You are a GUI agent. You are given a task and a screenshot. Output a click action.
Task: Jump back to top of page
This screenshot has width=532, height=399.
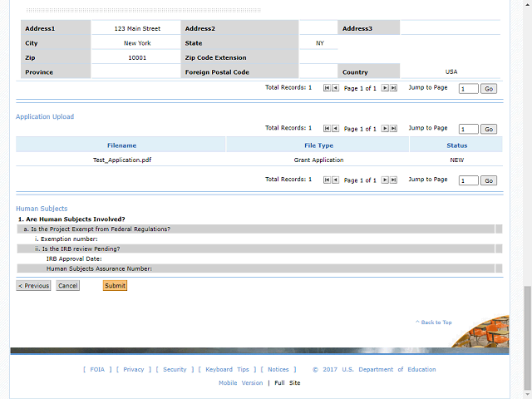(435, 323)
